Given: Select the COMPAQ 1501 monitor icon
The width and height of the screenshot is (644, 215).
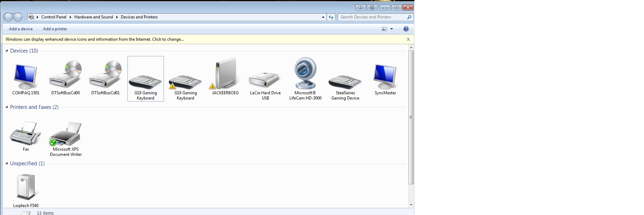Looking at the screenshot, I should pyautogui.click(x=26, y=77).
